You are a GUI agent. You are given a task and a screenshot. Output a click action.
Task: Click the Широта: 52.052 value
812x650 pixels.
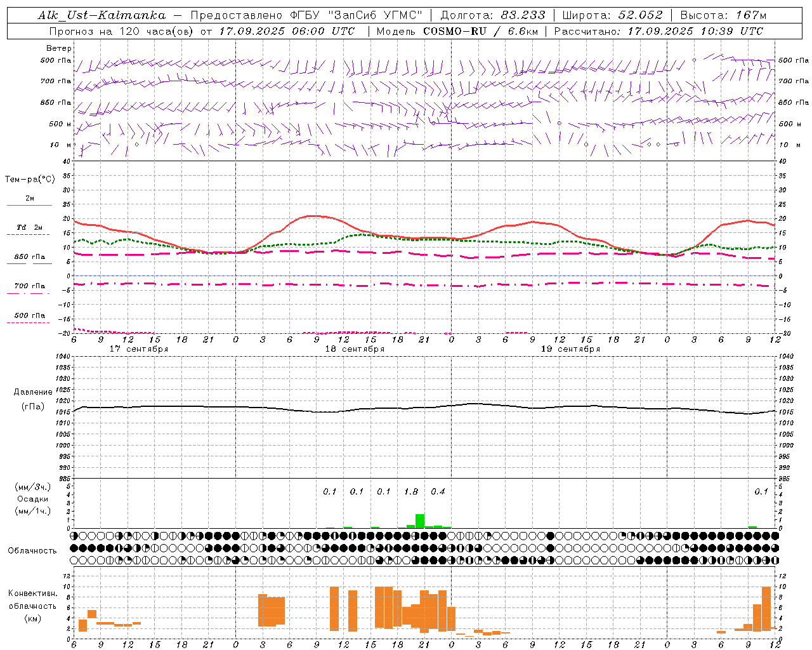coord(612,15)
